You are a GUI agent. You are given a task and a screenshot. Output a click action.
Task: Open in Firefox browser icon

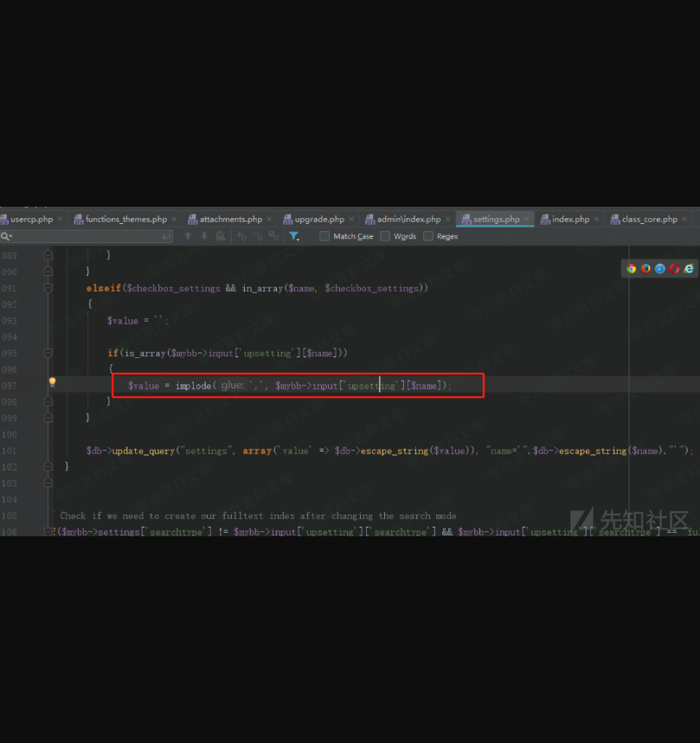pyautogui.click(x=645, y=268)
